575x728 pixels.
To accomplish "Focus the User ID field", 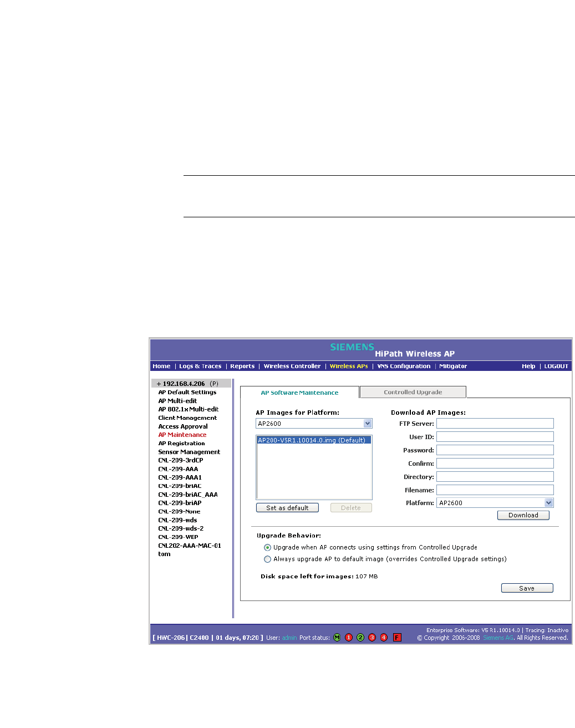I will [x=495, y=437].
